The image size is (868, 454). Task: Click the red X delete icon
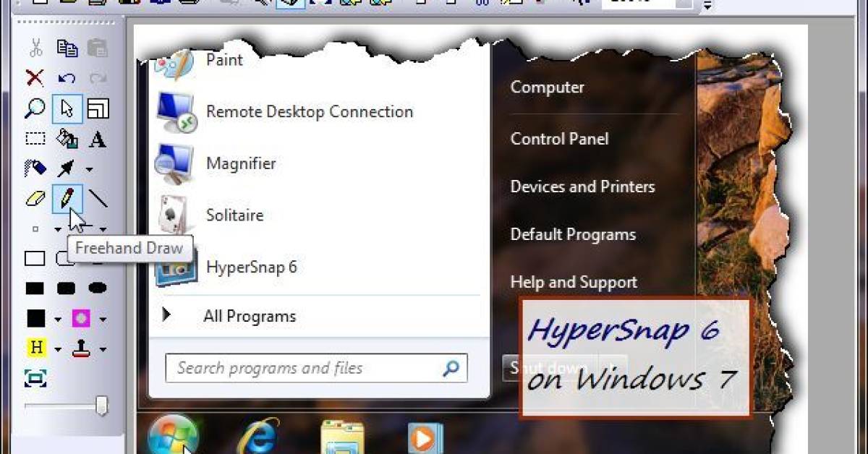pyautogui.click(x=34, y=78)
